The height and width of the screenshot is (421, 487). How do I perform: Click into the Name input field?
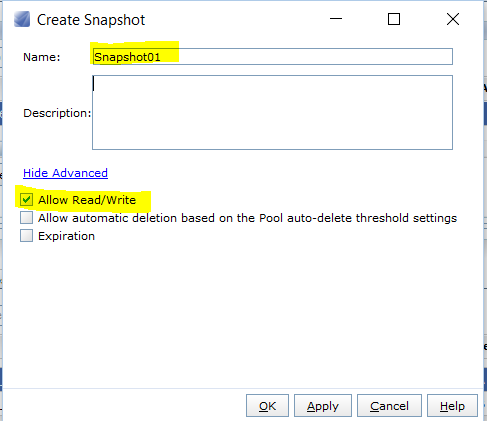pos(272,57)
